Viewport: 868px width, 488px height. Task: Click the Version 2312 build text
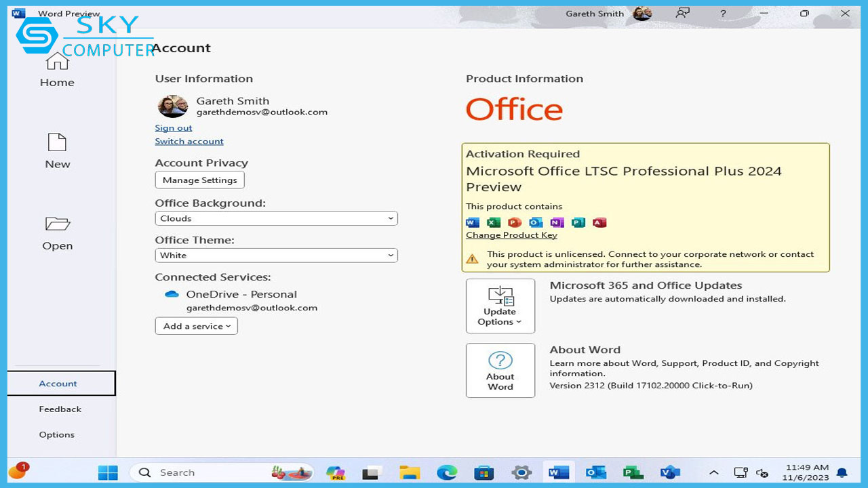pyautogui.click(x=651, y=385)
